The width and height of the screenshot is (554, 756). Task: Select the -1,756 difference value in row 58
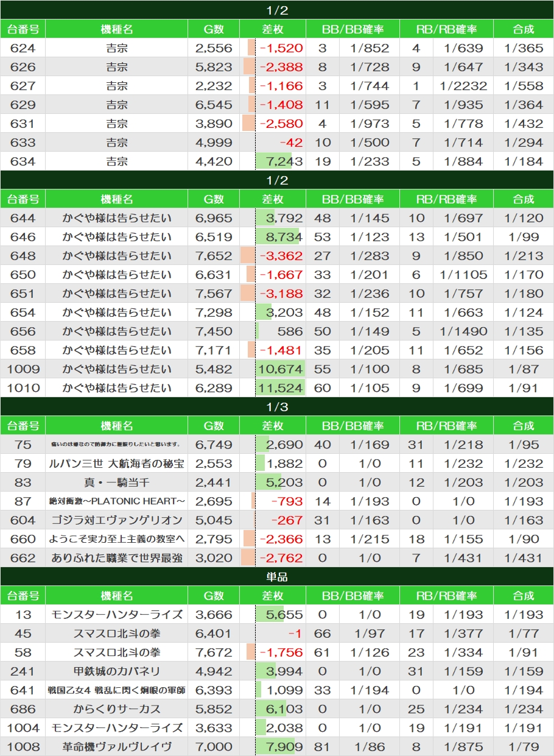coord(281,652)
